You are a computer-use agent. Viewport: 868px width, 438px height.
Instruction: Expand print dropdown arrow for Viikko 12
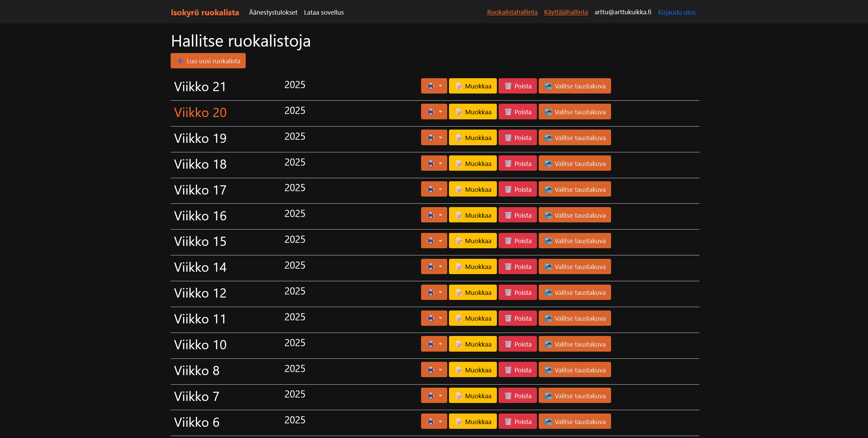coord(440,292)
